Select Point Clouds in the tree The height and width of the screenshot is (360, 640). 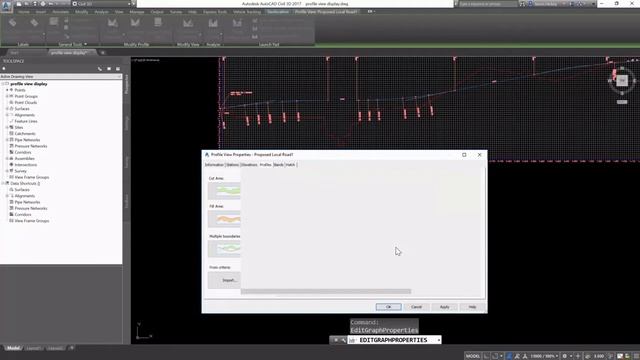click(x=26, y=102)
